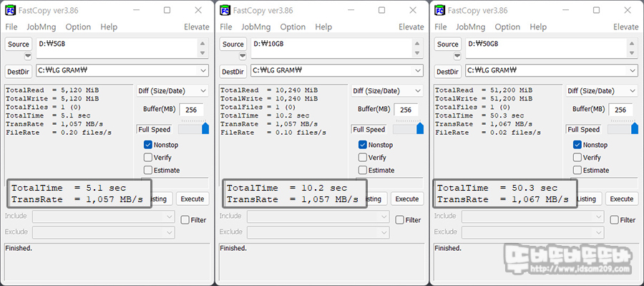Click the D:\50GB source path field
The width and height of the screenshot is (644, 286).
click(x=547, y=49)
